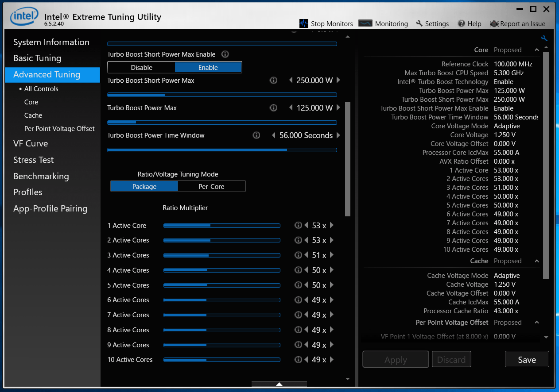
Task: Increase Turbo Boost Short Power Max value
Action: coord(338,81)
